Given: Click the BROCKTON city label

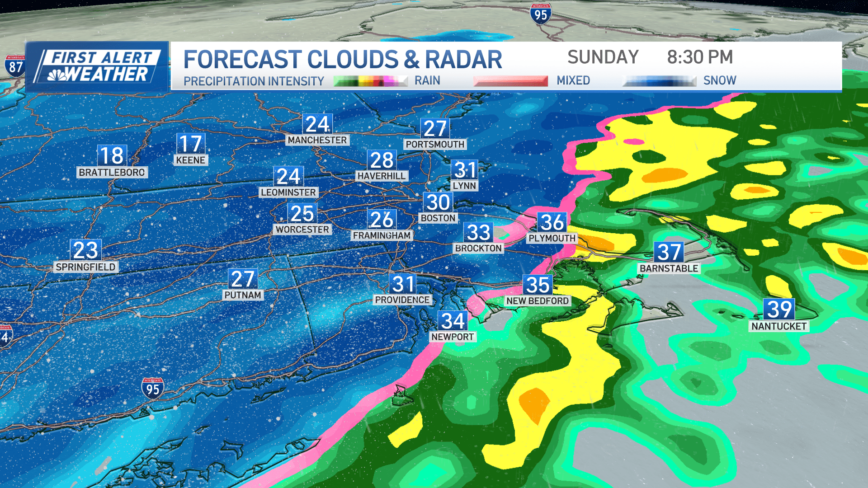Looking at the screenshot, I should (x=478, y=248).
